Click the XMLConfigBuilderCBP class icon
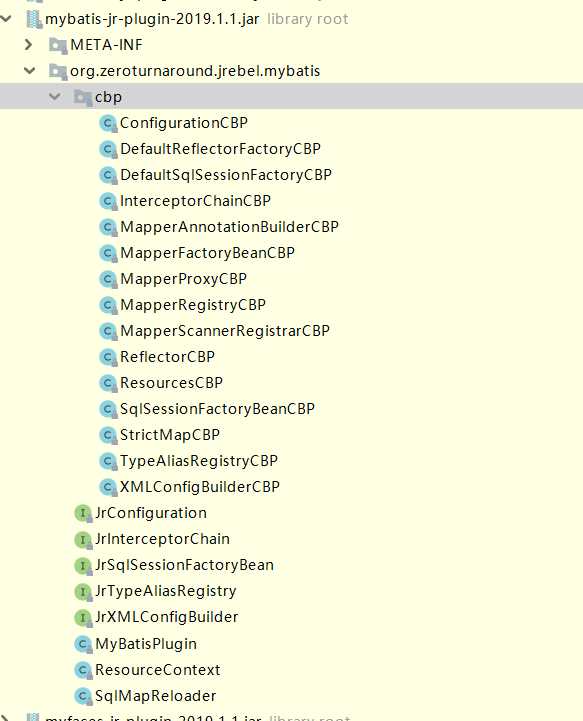583x721 pixels. (x=108, y=487)
